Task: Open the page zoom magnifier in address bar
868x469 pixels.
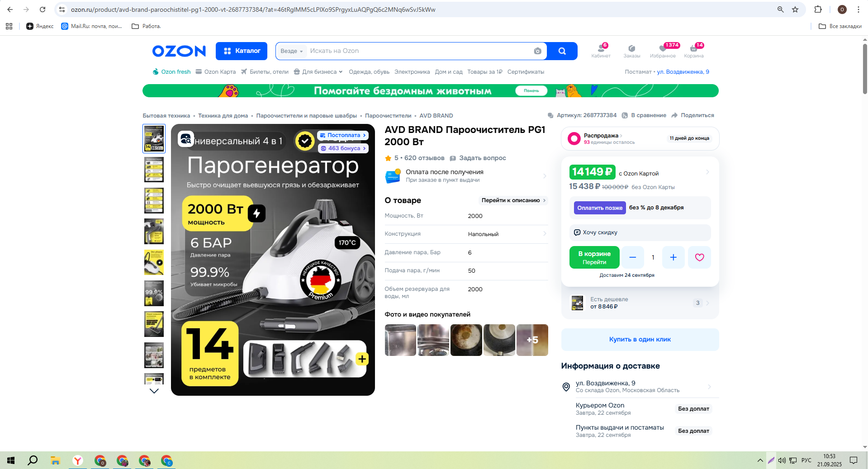Action: click(x=780, y=9)
